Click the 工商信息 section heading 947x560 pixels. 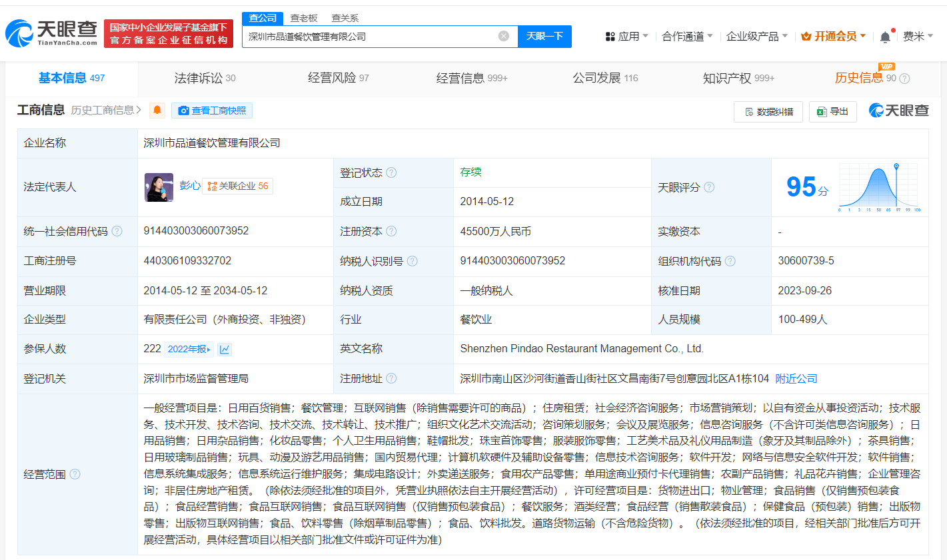(x=41, y=110)
